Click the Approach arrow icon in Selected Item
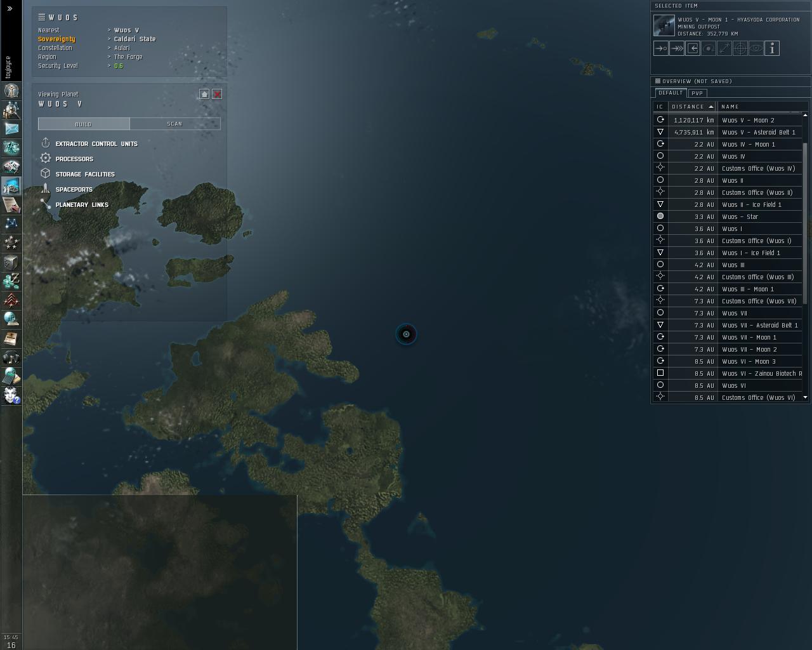Screen dimensions: 812x650 click(661, 48)
